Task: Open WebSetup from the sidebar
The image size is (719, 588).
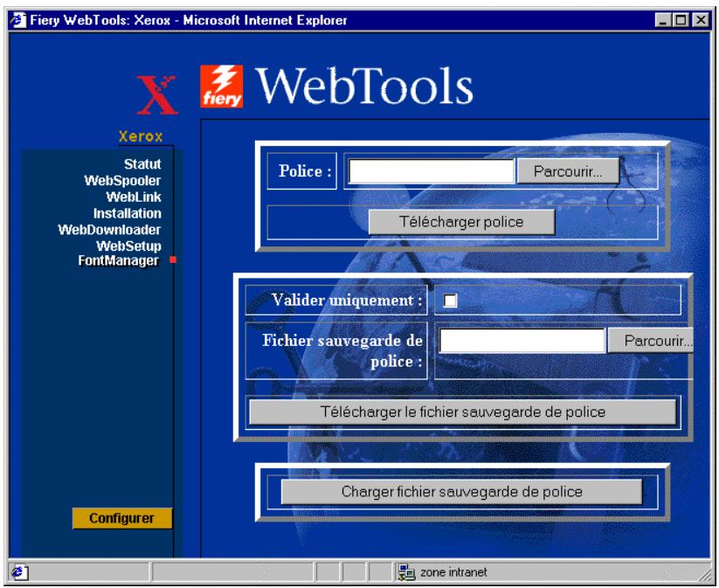Action: click(x=128, y=246)
